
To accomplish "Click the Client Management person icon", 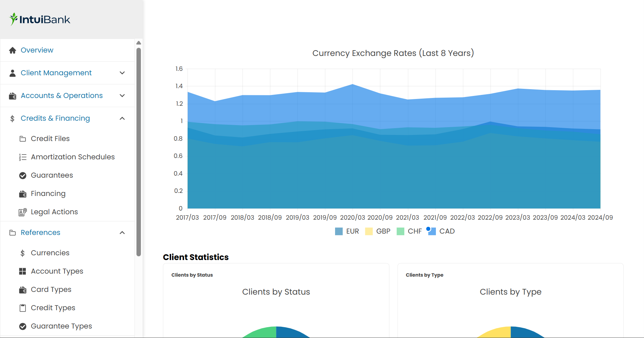I will tap(13, 73).
